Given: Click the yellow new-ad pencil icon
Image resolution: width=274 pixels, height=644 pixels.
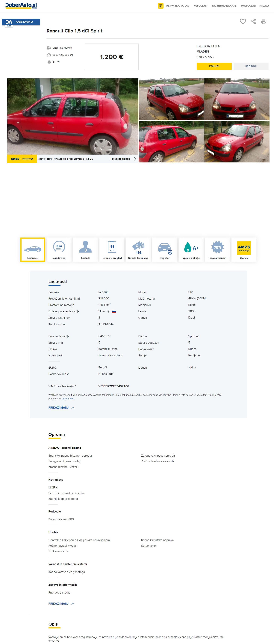Looking at the screenshot, I should point(161,6).
